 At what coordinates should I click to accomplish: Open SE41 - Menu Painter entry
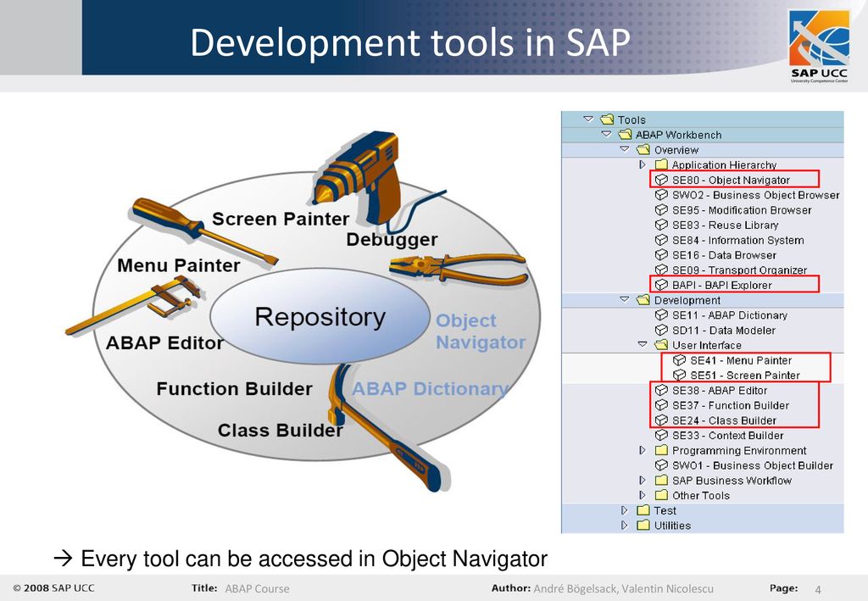coord(741,360)
